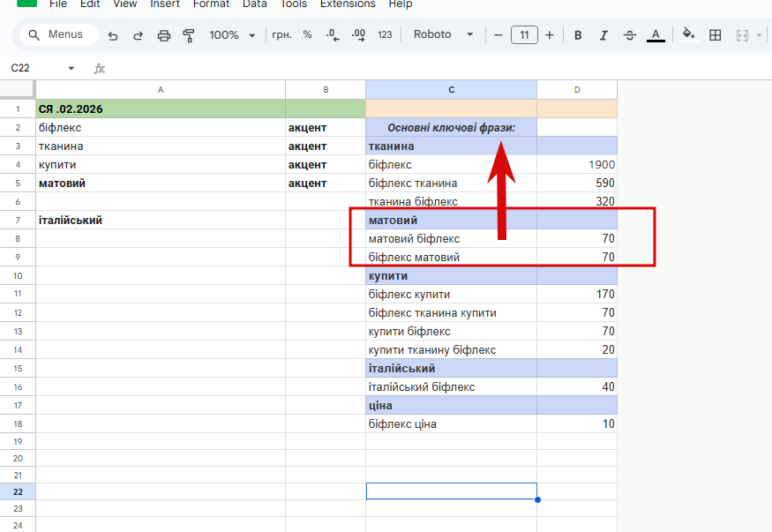Click the Decrease decimal places icon
Screen dimensions: 772x532
333,35
